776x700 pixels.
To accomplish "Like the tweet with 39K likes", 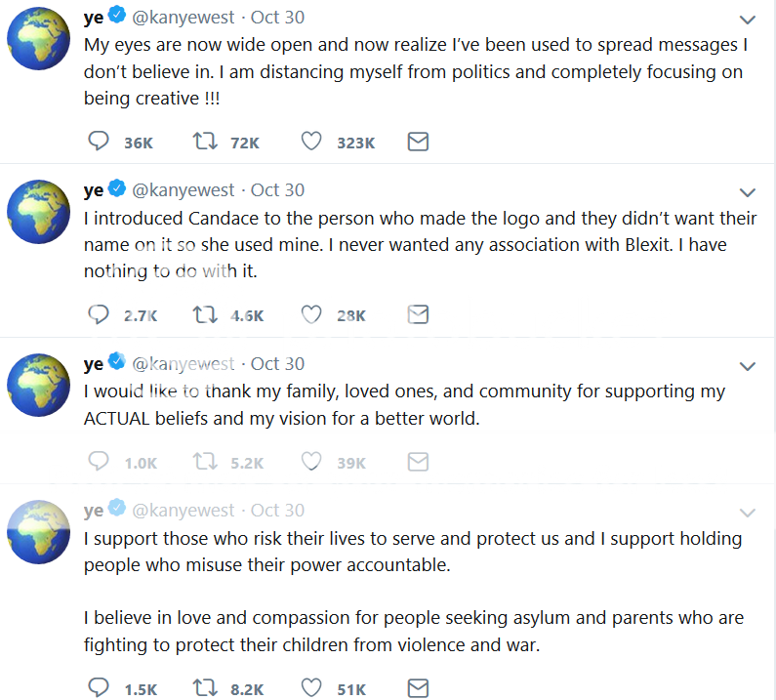I will point(310,462).
